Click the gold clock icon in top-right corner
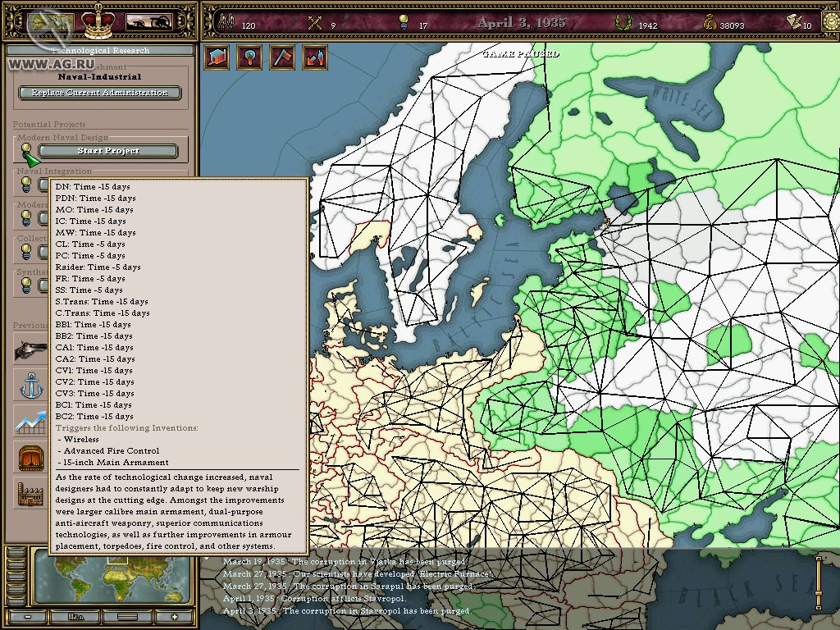The height and width of the screenshot is (630, 840). click(832, 21)
